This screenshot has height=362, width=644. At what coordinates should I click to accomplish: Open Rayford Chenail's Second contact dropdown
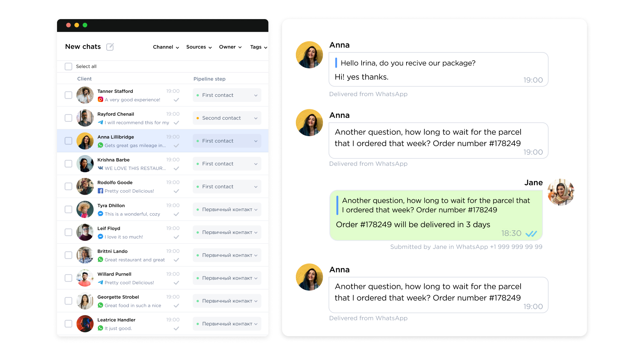pyautogui.click(x=227, y=118)
